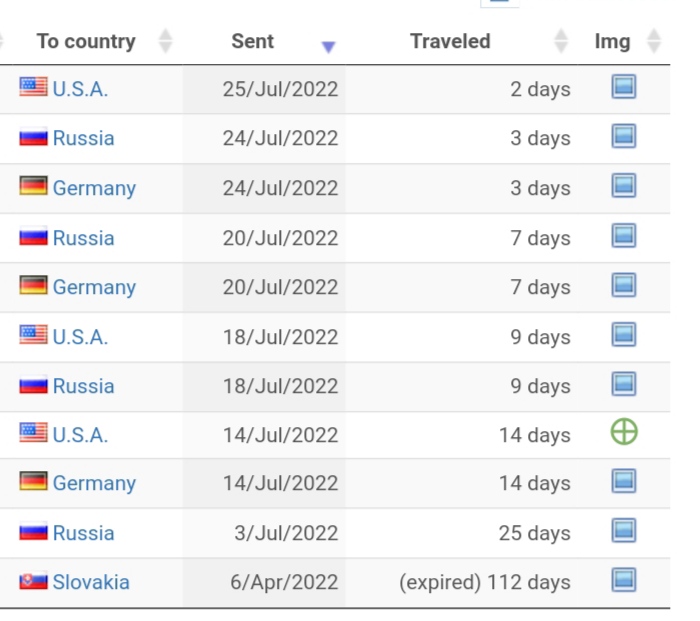Open Slovakia country link
Viewport: 700px width, 621px height.
click(x=91, y=582)
